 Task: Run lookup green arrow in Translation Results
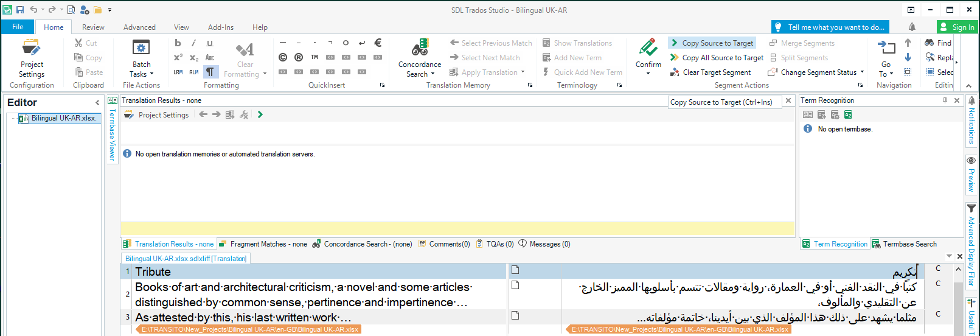coord(260,114)
